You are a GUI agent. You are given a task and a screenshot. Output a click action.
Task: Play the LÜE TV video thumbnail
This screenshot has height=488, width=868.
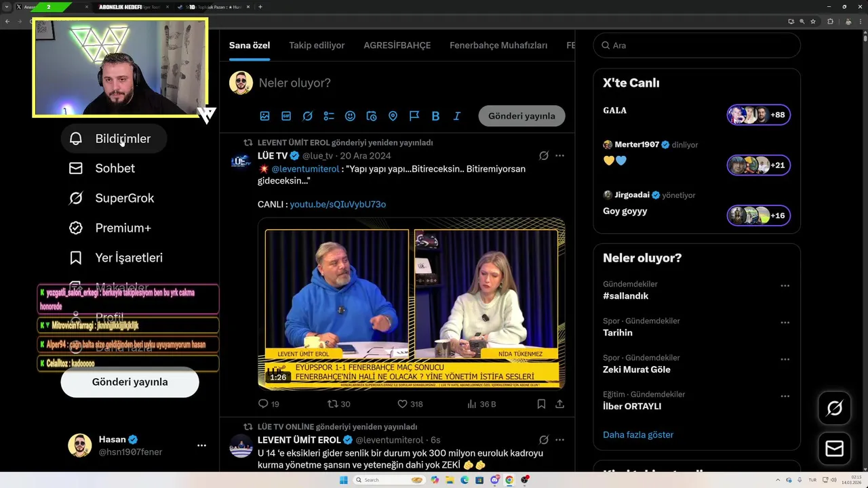click(x=411, y=304)
